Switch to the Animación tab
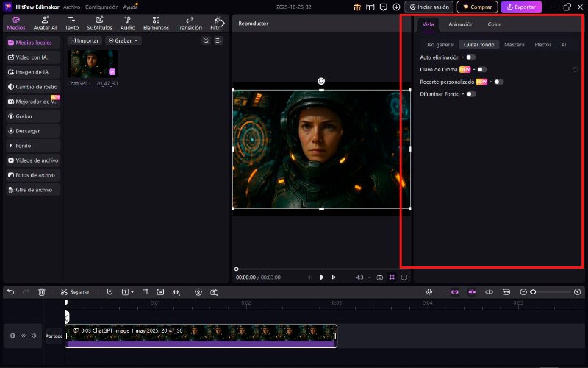This screenshot has height=368, width=588. pos(461,24)
